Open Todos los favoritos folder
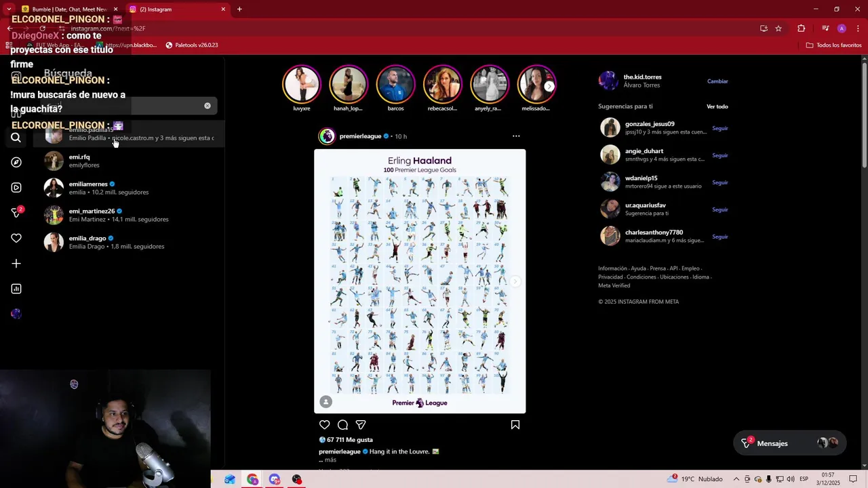 [833, 45]
